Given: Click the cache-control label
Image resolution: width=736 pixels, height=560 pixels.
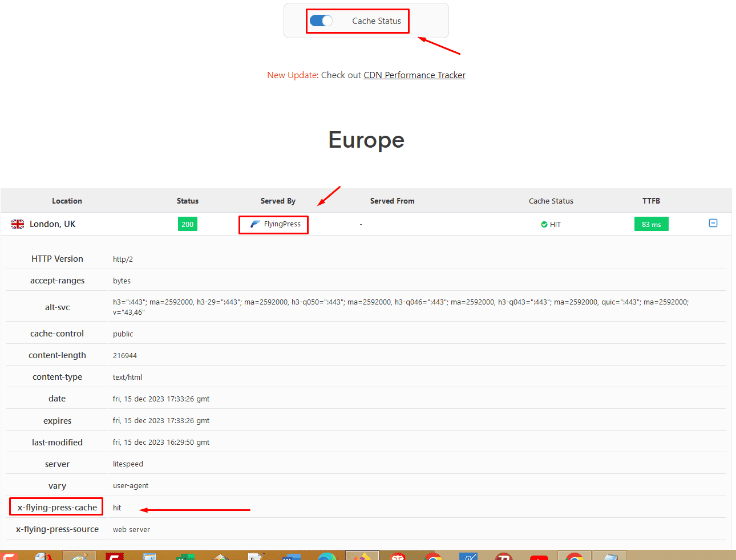Looking at the screenshot, I should pos(57,334).
